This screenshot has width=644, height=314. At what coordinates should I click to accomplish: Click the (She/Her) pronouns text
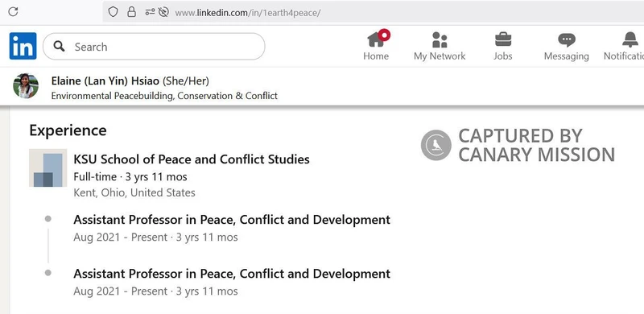186,81
